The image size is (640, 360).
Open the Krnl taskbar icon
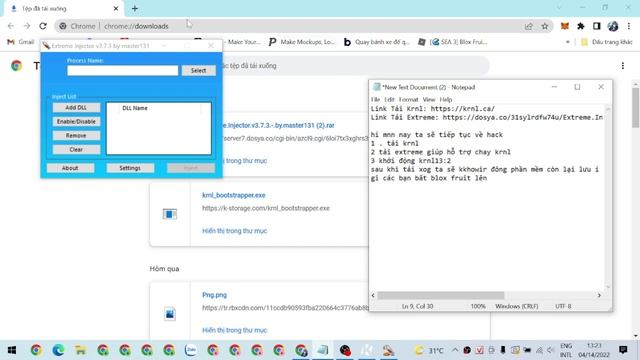(367, 350)
